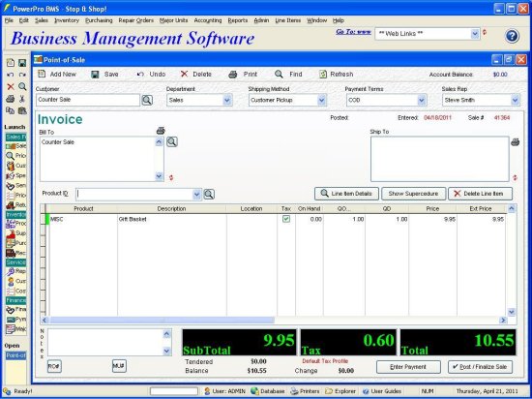Click the MISC product cell

coord(83,220)
